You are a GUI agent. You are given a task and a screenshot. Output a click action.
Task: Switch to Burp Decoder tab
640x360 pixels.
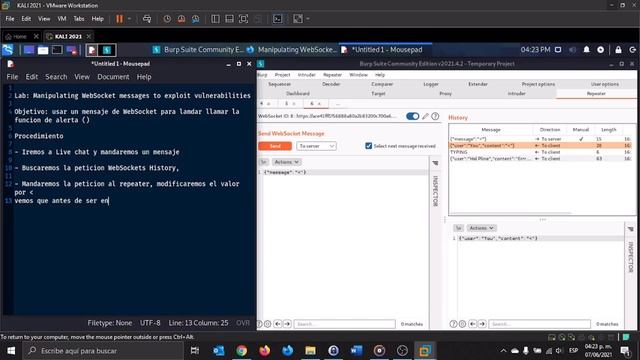[331, 84]
